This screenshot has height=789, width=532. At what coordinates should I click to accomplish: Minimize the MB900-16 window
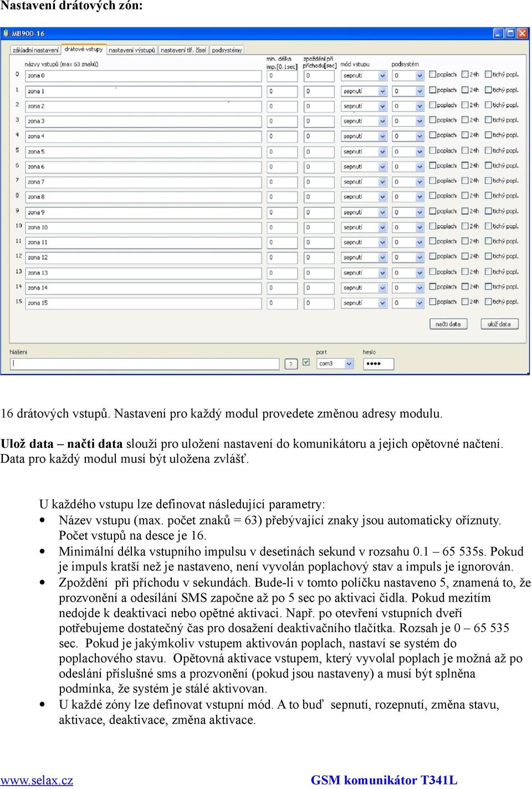pyautogui.click(x=498, y=33)
